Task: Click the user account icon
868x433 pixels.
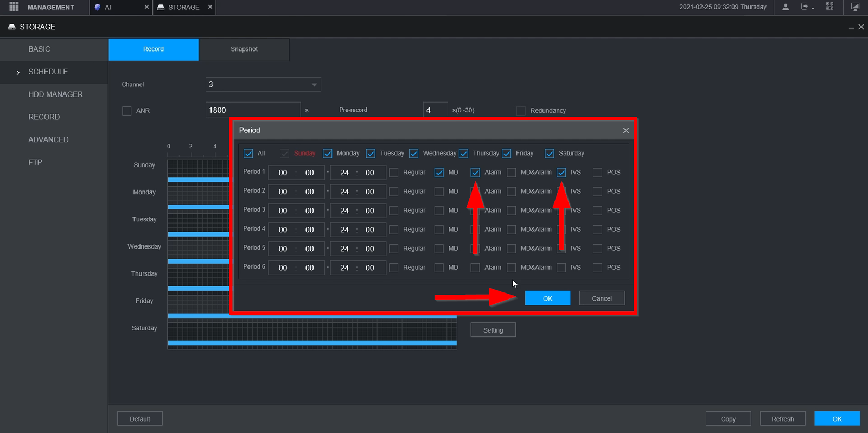Action: [x=785, y=7]
